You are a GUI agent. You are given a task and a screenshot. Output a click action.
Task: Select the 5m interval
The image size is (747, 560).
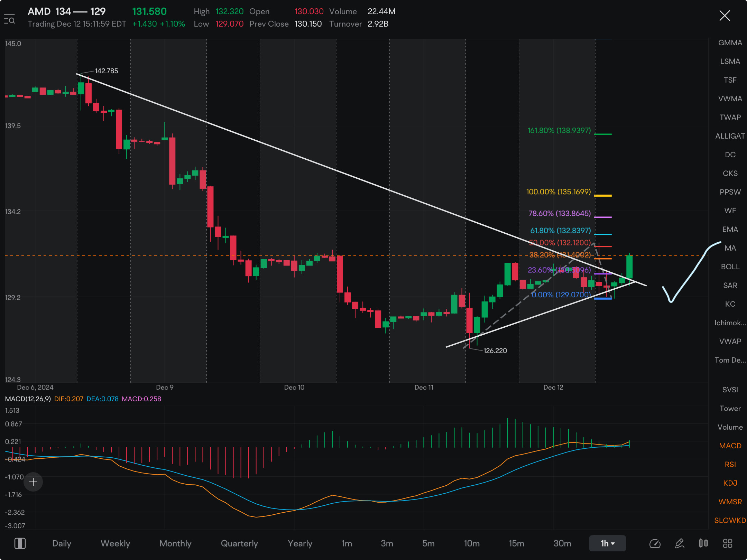click(x=428, y=543)
